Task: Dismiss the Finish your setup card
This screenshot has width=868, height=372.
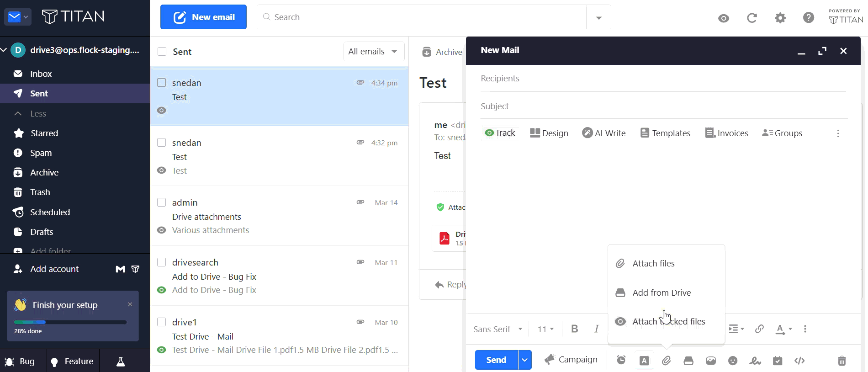Action: click(x=130, y=304)
